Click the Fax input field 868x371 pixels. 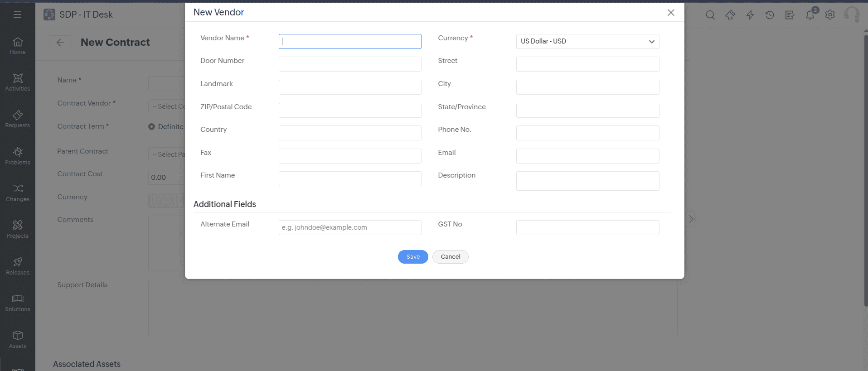click(350, 156)
